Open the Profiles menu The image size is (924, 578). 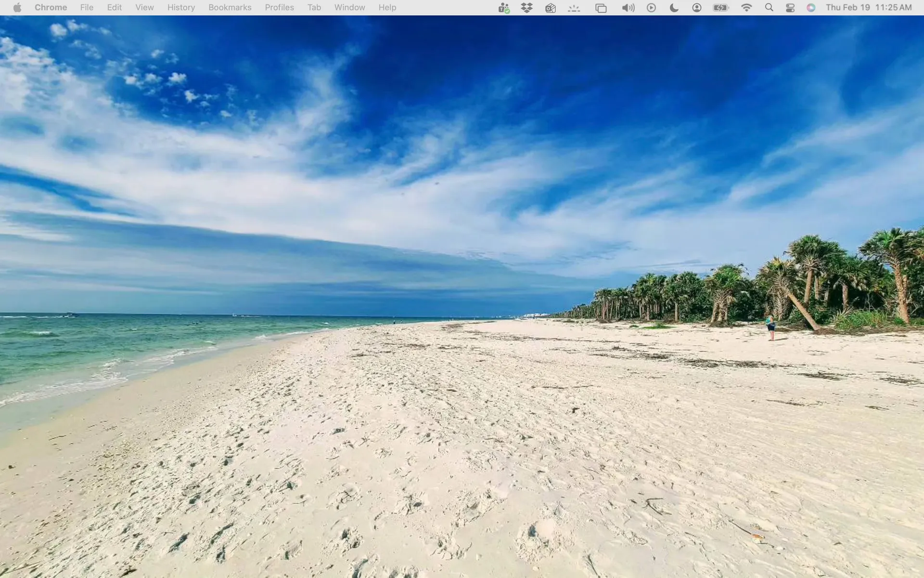(279, 8)
